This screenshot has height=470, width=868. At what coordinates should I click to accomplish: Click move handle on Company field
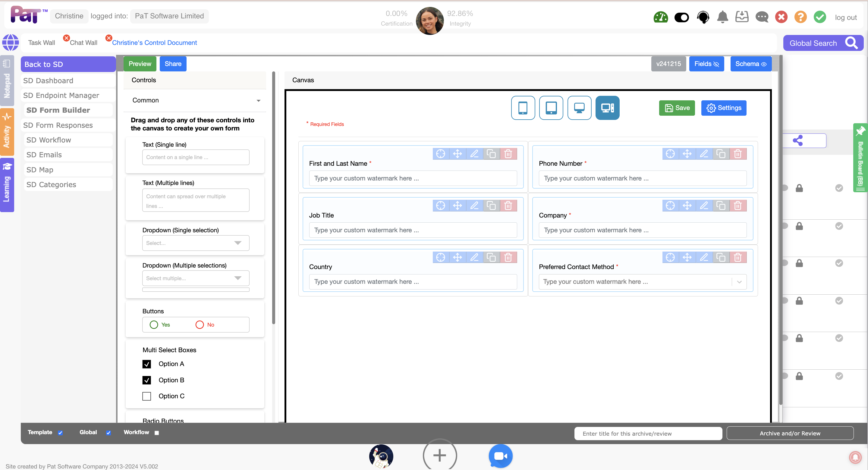click(687, 205)
